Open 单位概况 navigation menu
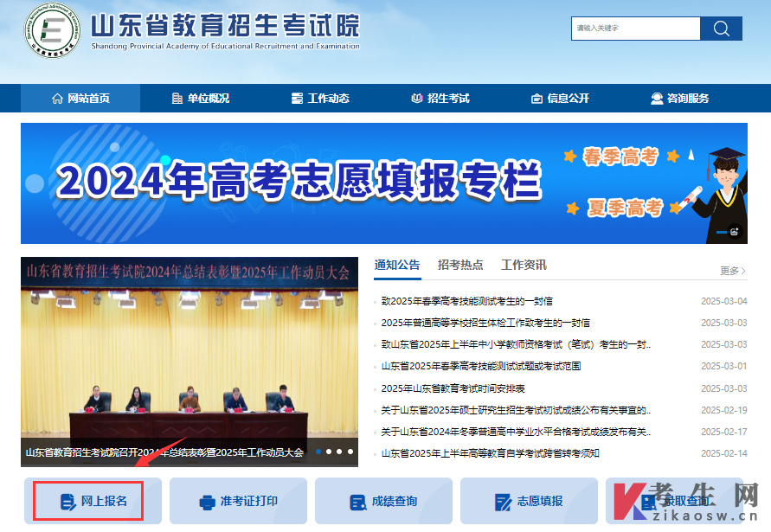The image size is (771, 532). (x=201, y=99)
